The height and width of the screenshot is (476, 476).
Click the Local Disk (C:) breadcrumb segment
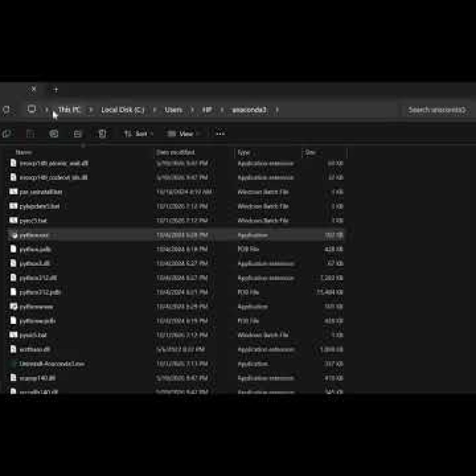point(123,110)
